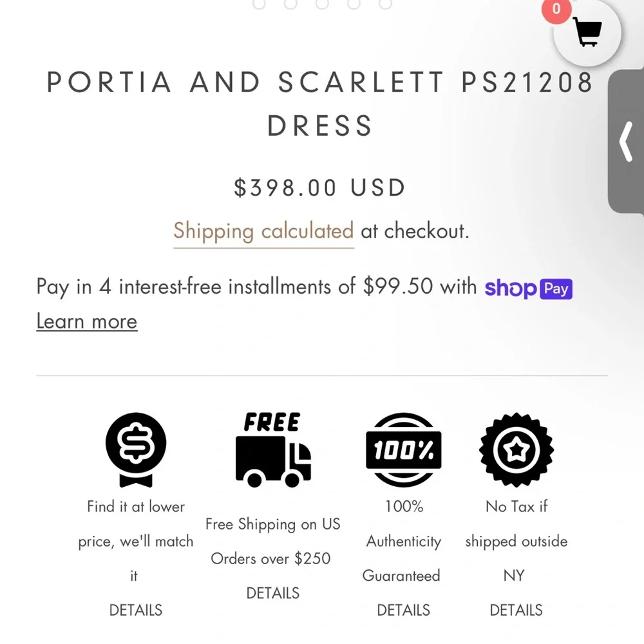Open DETAILS under Free Shipping
Screen dimensions: 644x644
coord(273,592)
